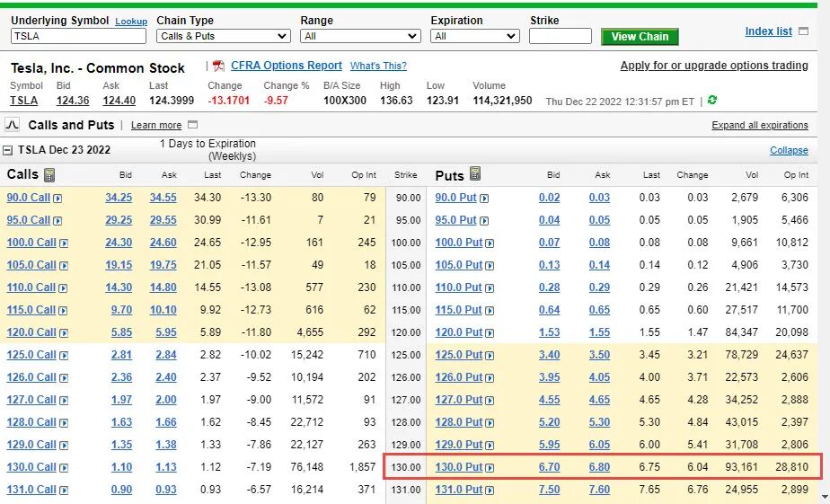Click the 130.0 Put ask 6.80
Image resolution: width=830 pixels, height=504 pixels.
tap(599, 467)
